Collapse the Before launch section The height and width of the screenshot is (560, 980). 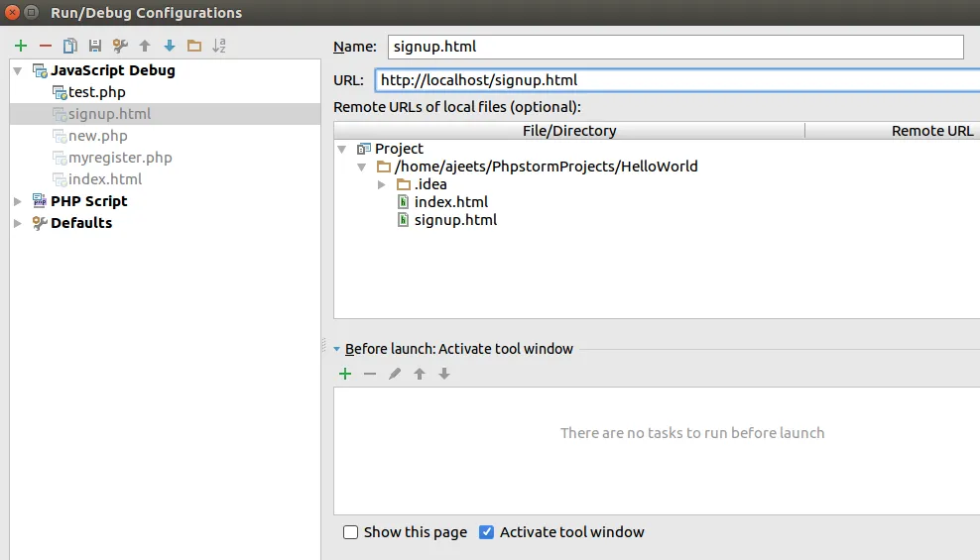(337, 349)
